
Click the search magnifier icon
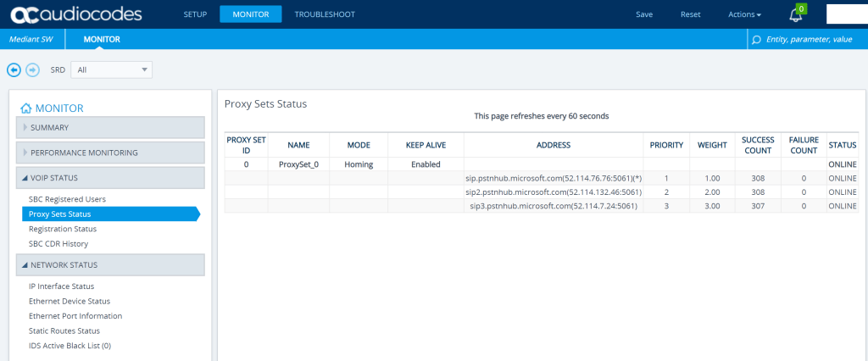(x=756, y=39)
